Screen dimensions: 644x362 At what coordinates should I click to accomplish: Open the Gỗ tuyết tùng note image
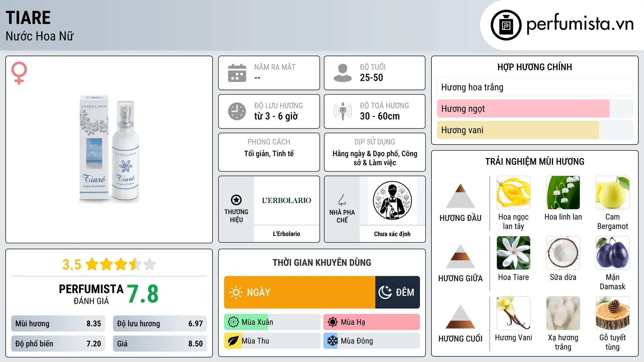pyautogui.click(x=613, y=313)
